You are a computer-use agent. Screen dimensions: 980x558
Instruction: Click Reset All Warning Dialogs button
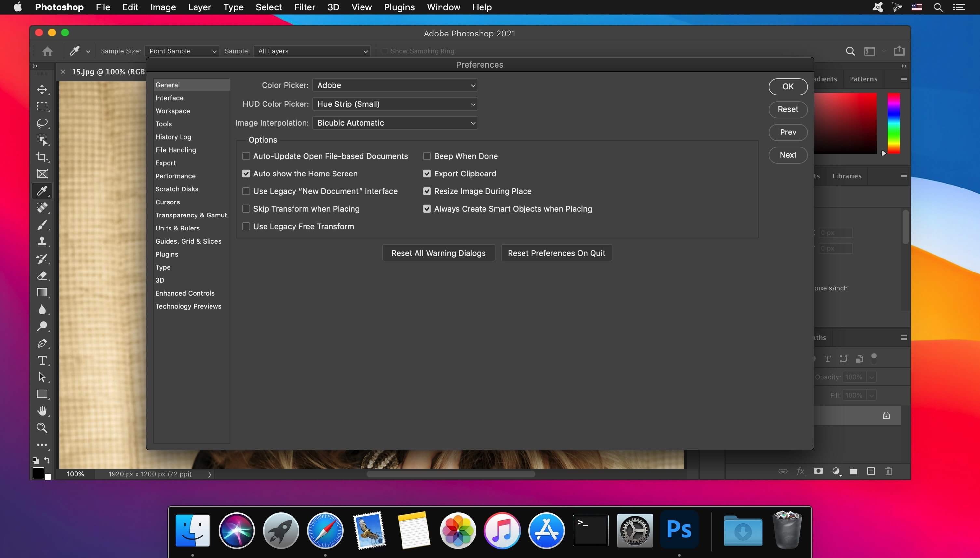(438, 253)
